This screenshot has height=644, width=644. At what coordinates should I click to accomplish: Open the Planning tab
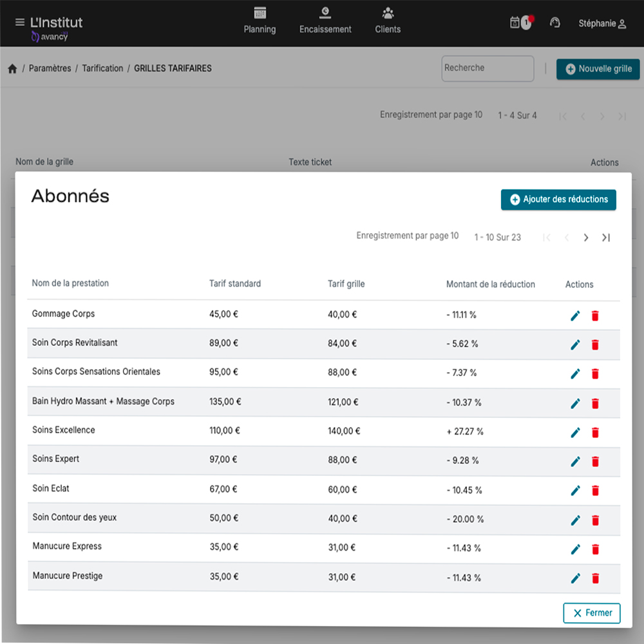coord(260,21)
